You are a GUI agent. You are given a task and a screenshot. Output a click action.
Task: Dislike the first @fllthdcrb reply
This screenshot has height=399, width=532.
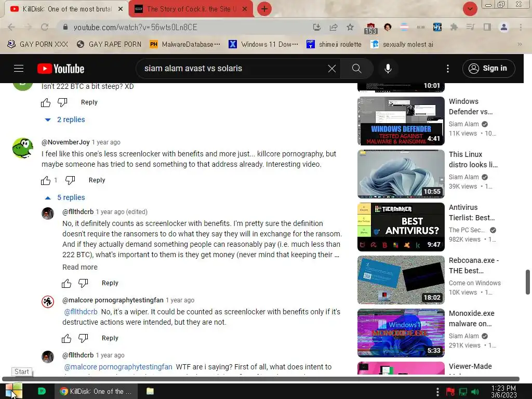tap(83, 283)
